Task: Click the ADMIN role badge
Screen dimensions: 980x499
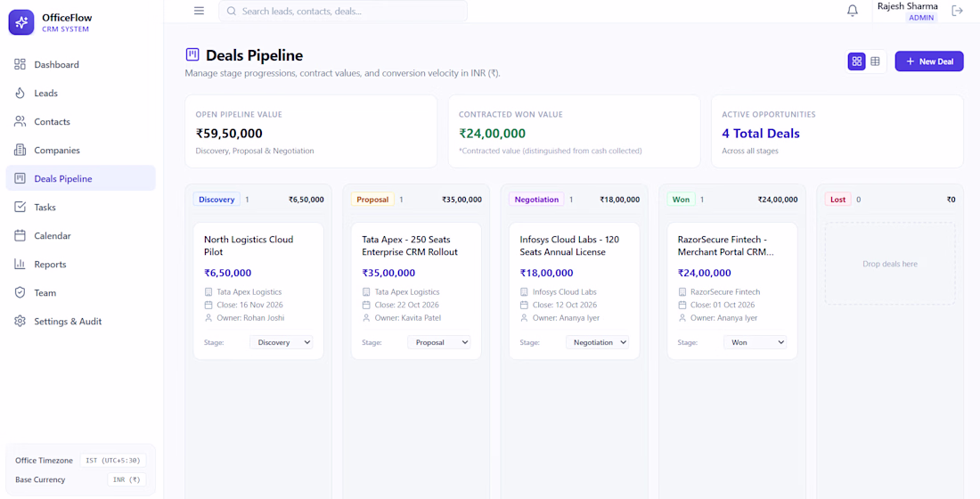Action: 922,18
